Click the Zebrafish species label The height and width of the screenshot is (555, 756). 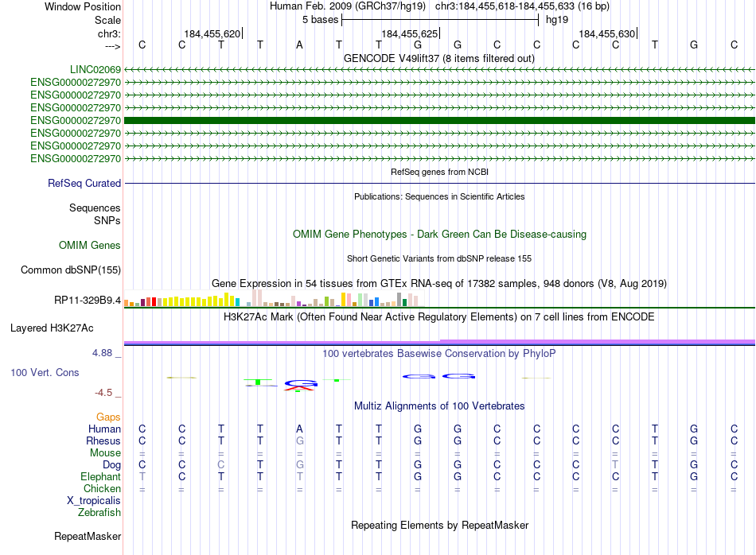coord(99,513)
